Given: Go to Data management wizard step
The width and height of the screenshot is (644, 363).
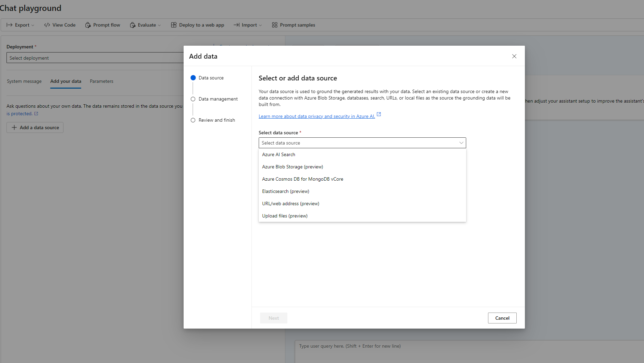Looking at the screenshot, I should pos(214,99).
